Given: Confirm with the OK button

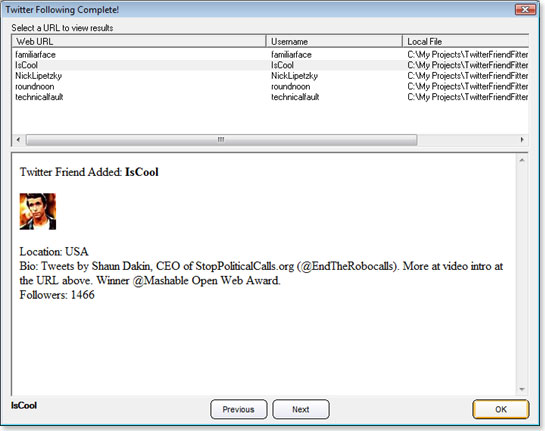Looking at the screenshot, I should [501, 409].
